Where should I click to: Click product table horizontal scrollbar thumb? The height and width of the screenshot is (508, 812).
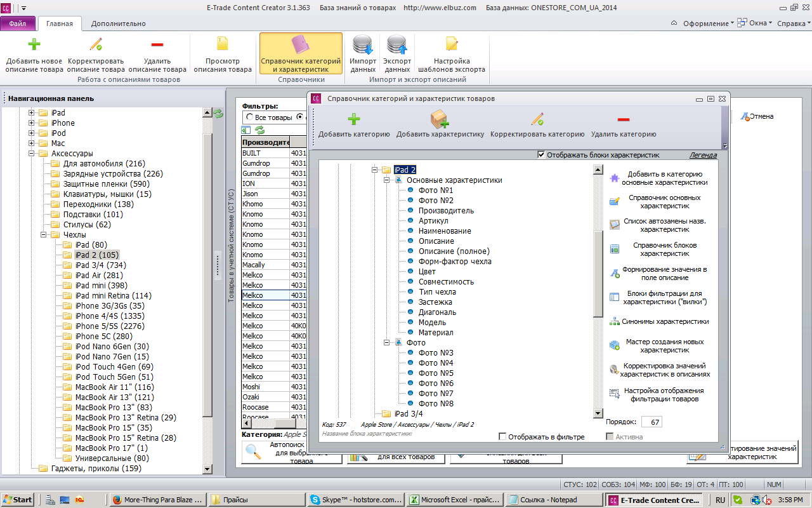pyautogui.click(x=286, y=423)
